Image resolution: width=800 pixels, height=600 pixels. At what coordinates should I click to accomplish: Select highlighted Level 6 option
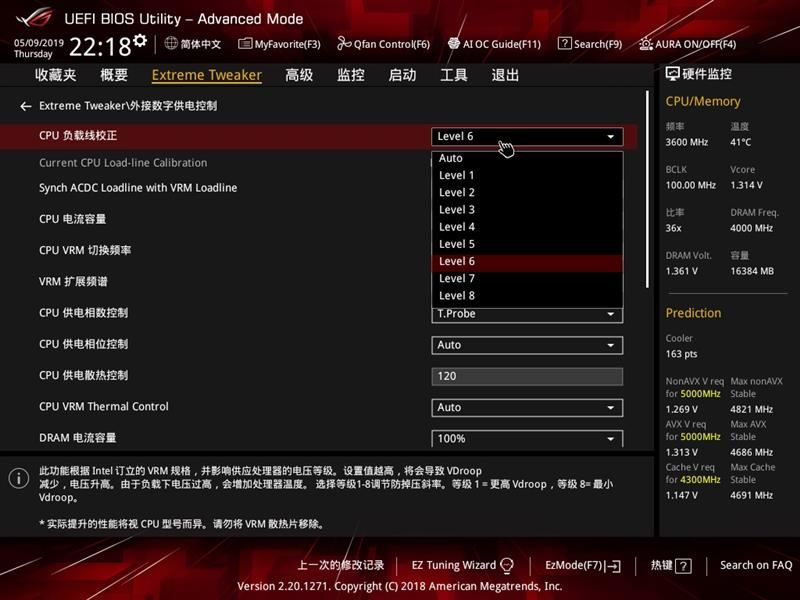[x=527, y=262]
